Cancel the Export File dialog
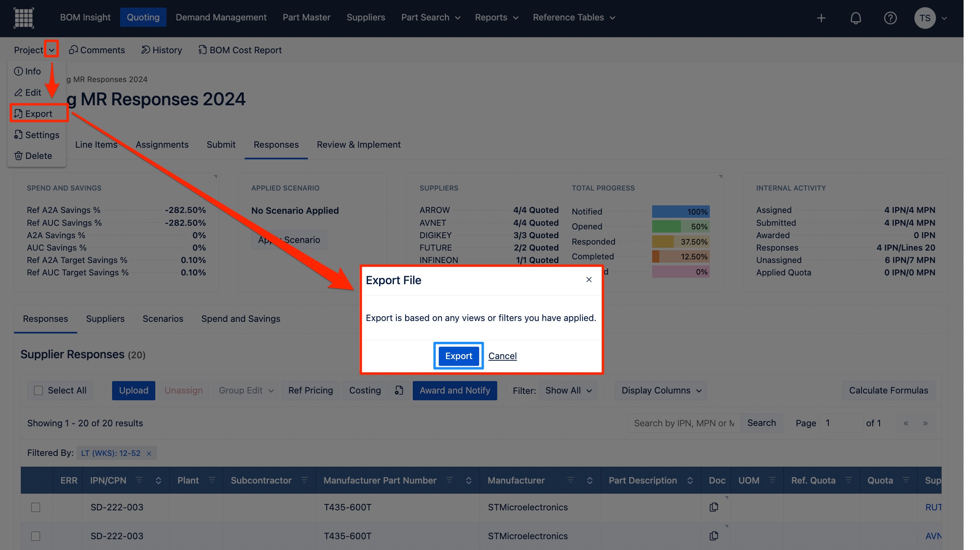 click(x=502, y=356)
